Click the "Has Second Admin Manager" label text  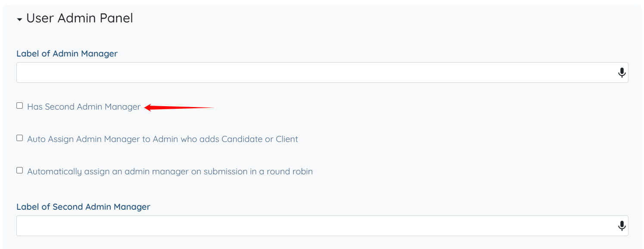click(84, 107)
